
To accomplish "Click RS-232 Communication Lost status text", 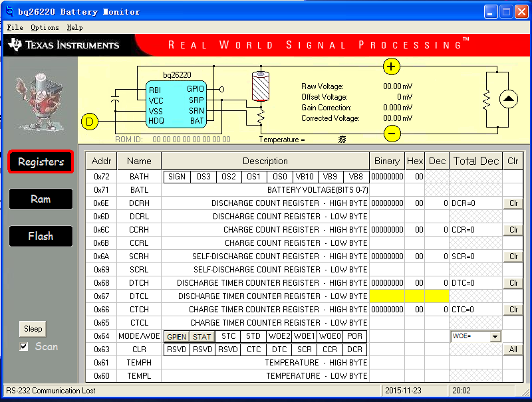I will click(x=51, y=391).
